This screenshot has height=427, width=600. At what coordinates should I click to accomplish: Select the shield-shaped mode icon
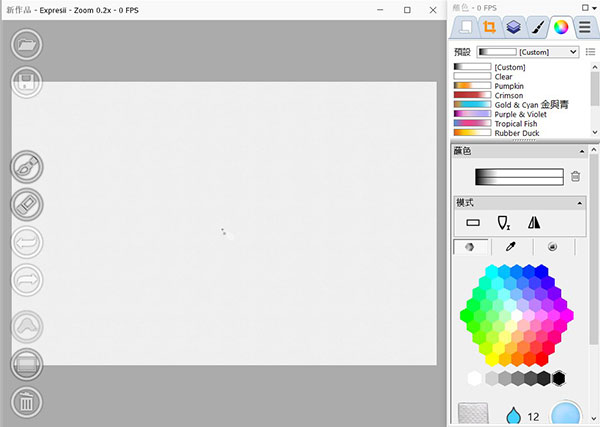(503, 223)
